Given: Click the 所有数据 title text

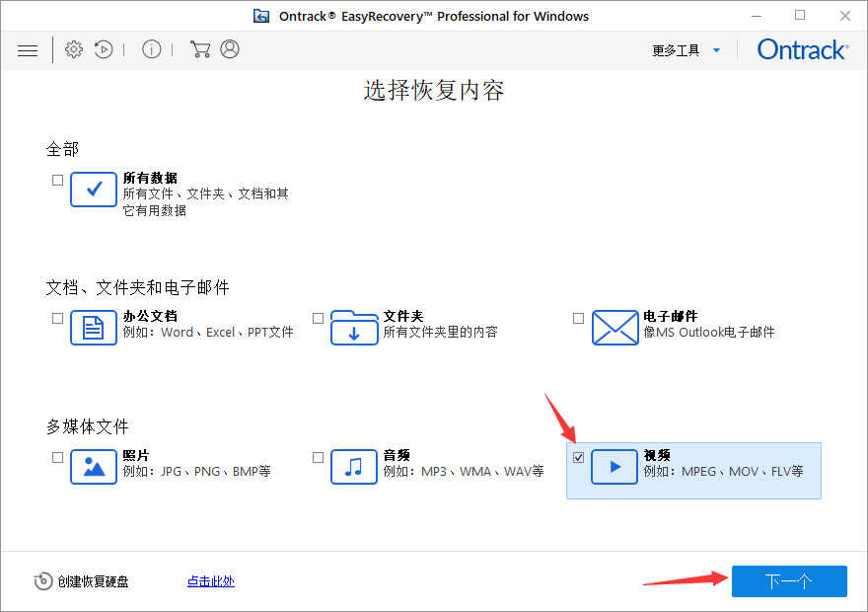Looking at the screenshot, I should tap(150, 178).
